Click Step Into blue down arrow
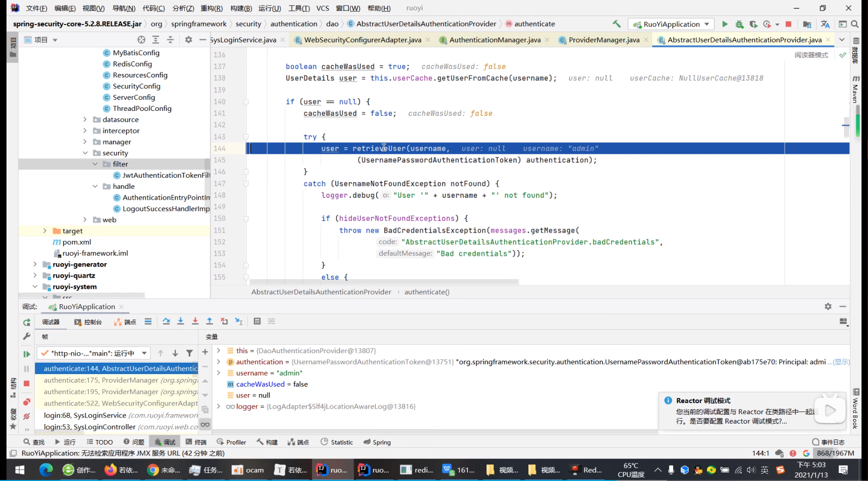Screen dimensions: 868x481 181,321
